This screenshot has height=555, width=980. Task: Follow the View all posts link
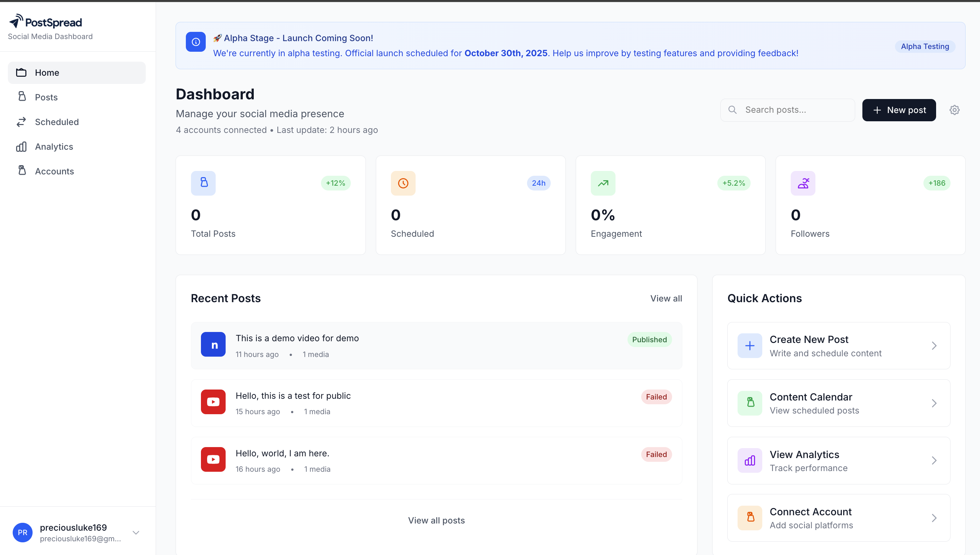click(437, 520)
